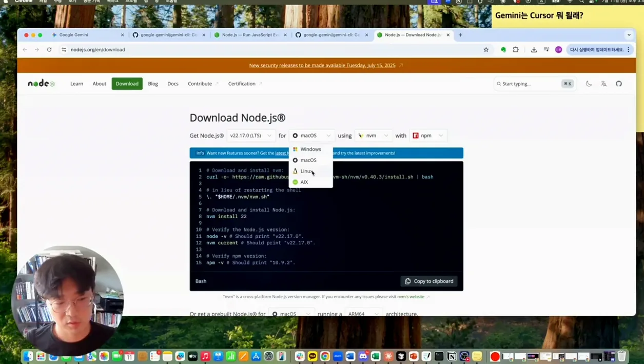Click Chrome back arrow
This screenshot has width=644, height=364.
click(x=25, y=50)
